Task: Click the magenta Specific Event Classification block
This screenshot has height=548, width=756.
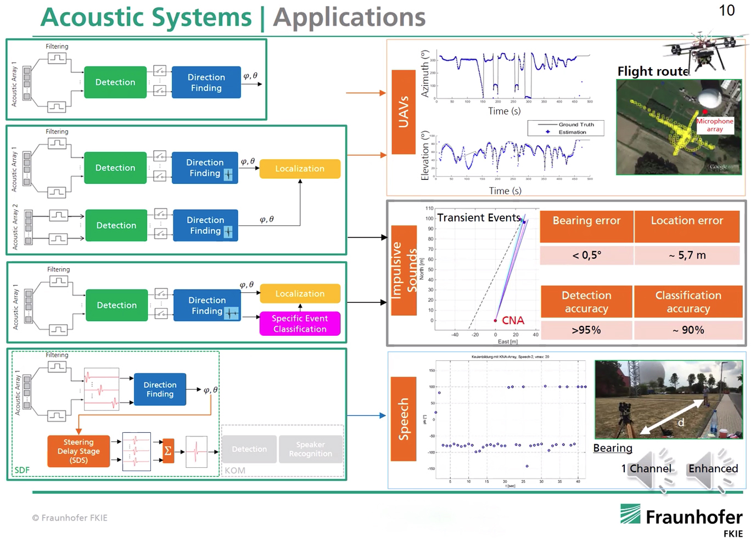Action: (300, 324)
